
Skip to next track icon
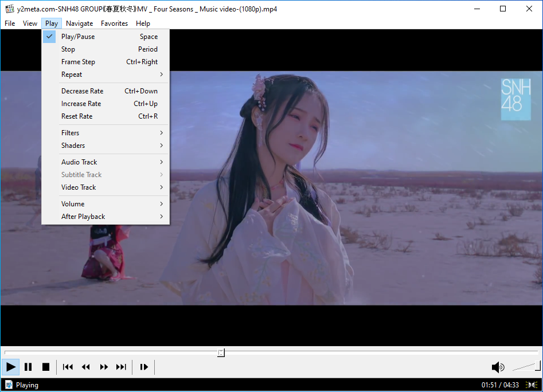pyautogui.click(x=122, y=367)
